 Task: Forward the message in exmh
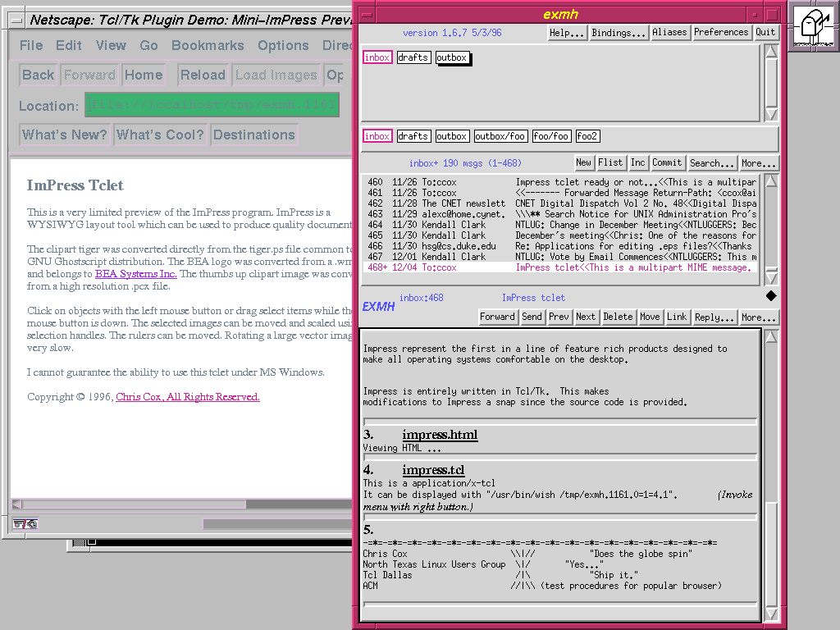[x=497, y=317]
